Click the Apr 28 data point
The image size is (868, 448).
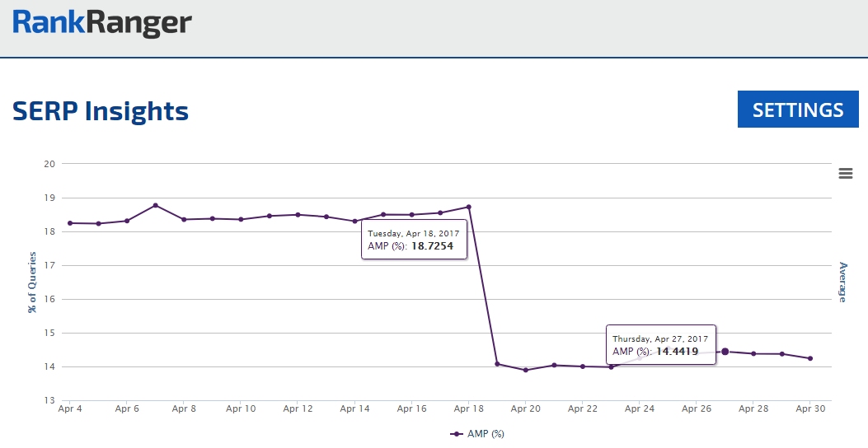(753, 354)
